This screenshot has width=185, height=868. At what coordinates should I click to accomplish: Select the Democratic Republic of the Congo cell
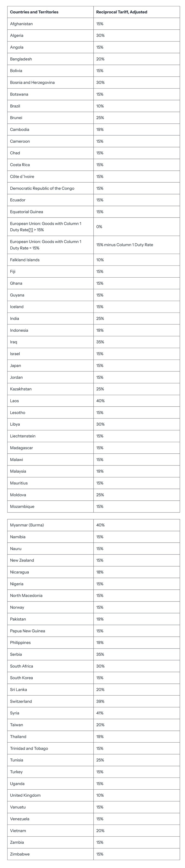coord(42,188)
